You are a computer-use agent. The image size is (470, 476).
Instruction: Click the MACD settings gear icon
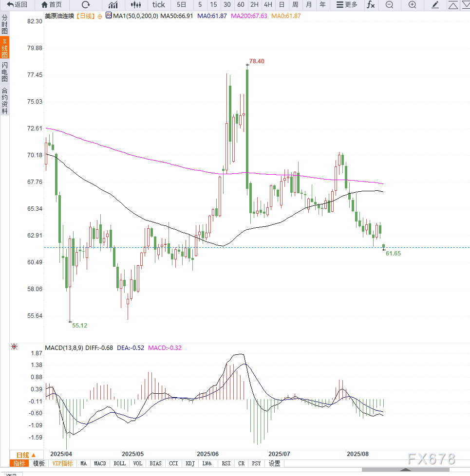(14, 347)
